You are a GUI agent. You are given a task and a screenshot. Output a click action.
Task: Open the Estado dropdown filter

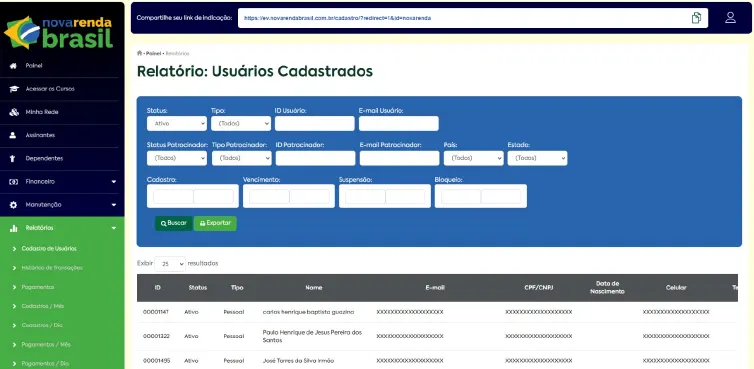[x=537, y=158]
